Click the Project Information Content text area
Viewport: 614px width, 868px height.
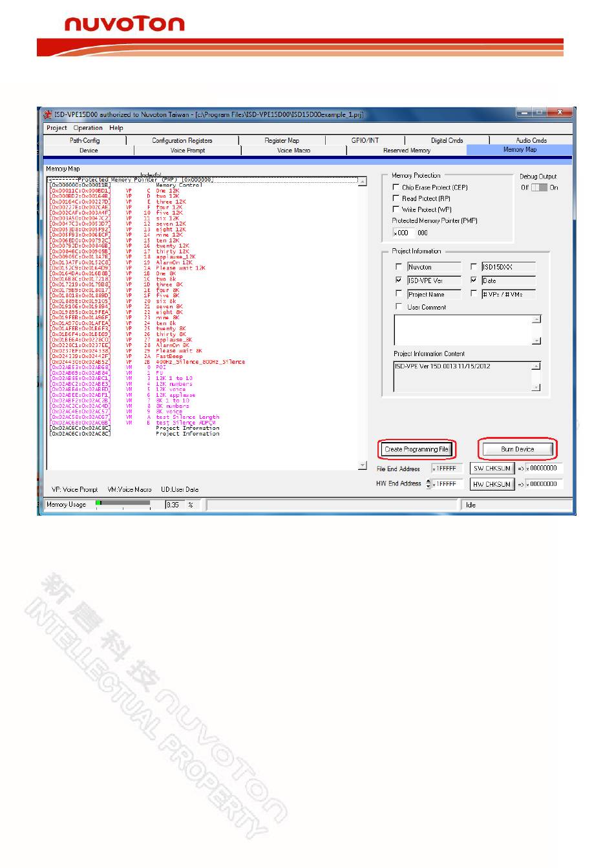point(463,376)
